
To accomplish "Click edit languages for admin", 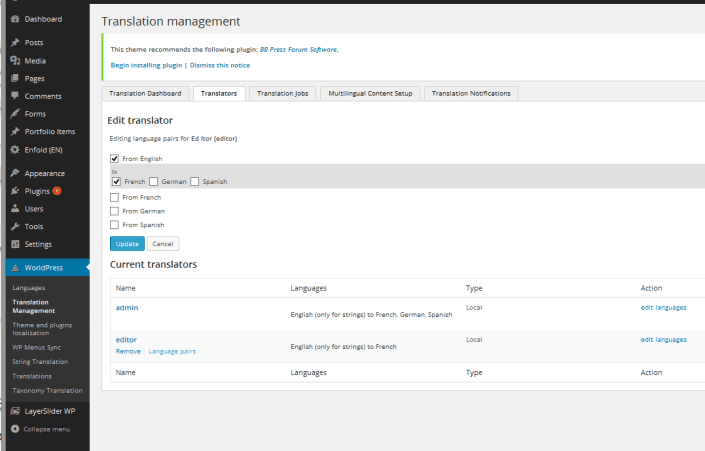I will [663, 308].
